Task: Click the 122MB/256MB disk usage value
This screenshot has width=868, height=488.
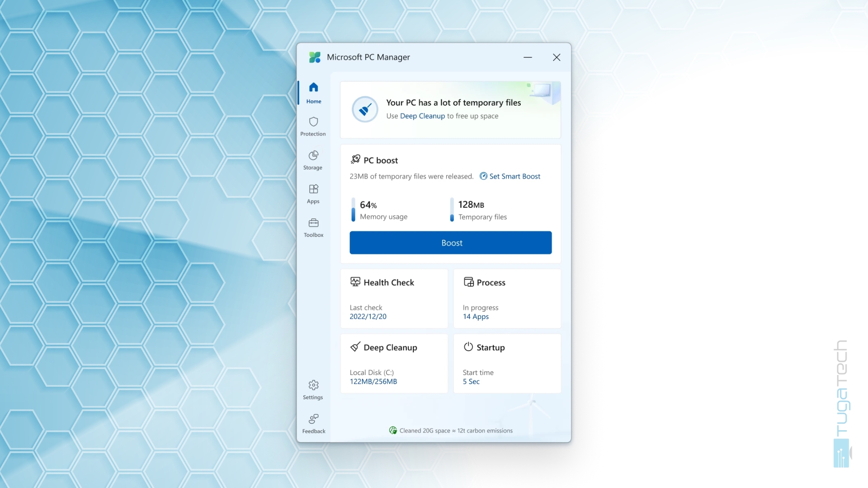Action: click(373, 382)
